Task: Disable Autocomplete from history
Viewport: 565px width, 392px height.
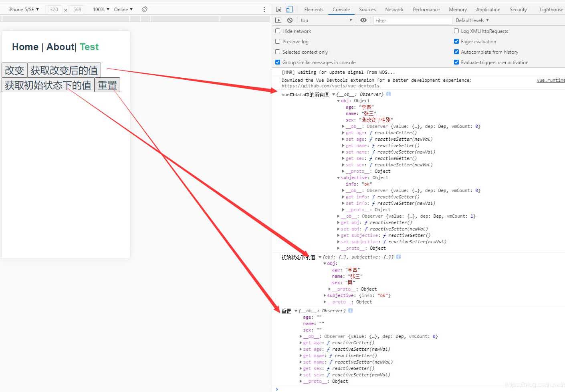Action: point(456,52)
